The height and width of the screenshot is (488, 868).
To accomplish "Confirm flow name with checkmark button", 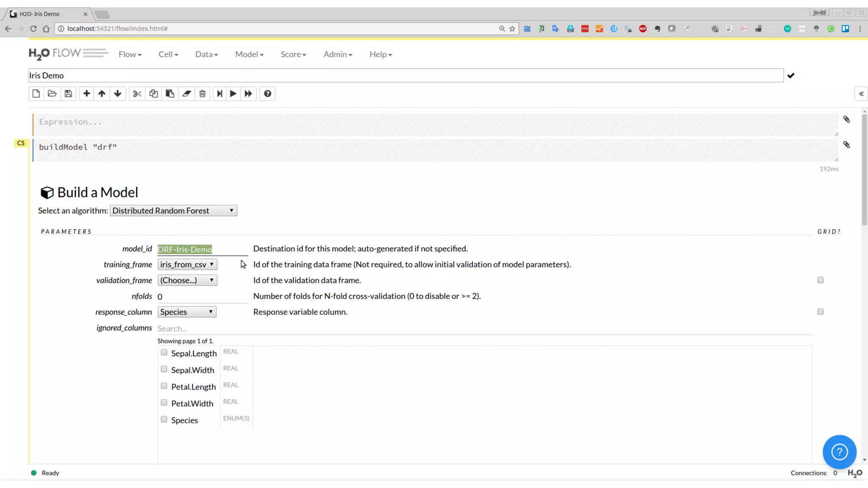I will (791, 75).
